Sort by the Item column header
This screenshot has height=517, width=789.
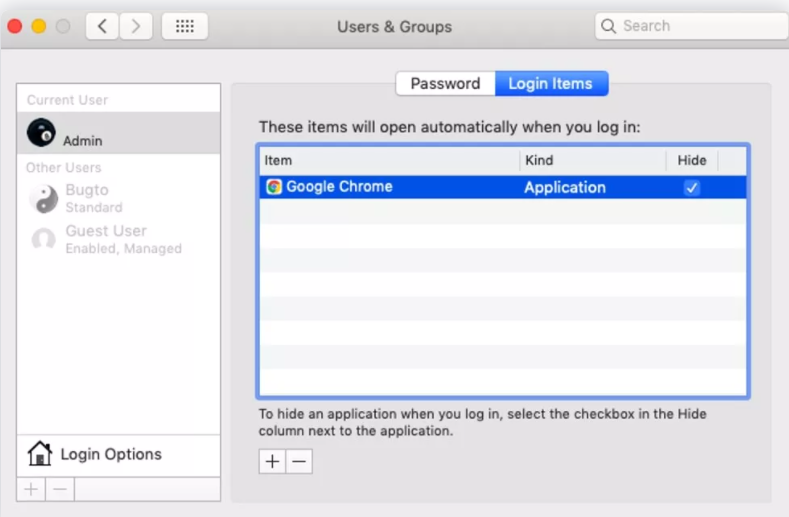(x=389, y=161)
